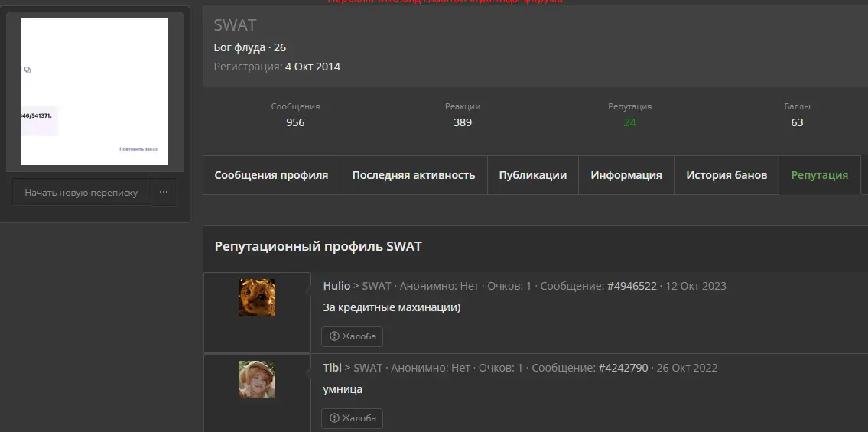The height and width of the screenshot is (432, 868).
Task: Click Начать новую переписку button
Action: point(81,193)
